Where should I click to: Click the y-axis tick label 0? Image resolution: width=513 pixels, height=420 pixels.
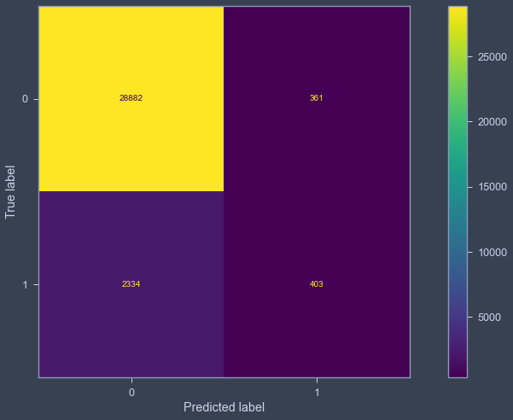25,99
